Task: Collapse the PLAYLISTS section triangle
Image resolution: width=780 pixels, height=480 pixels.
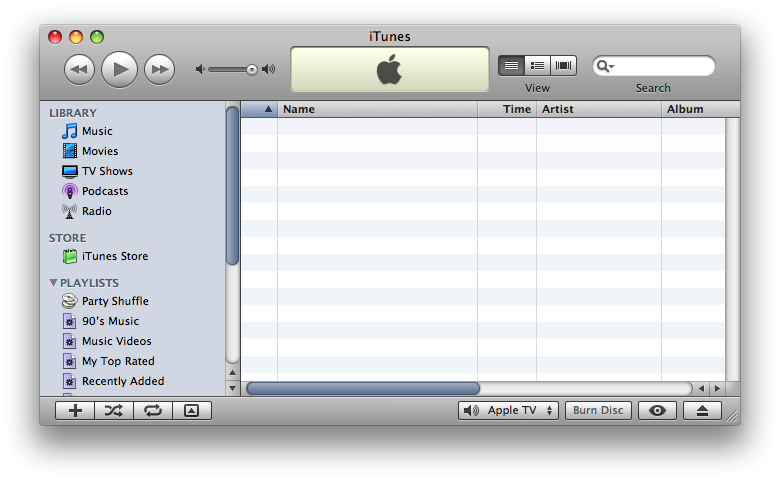Action: [53, 283]
